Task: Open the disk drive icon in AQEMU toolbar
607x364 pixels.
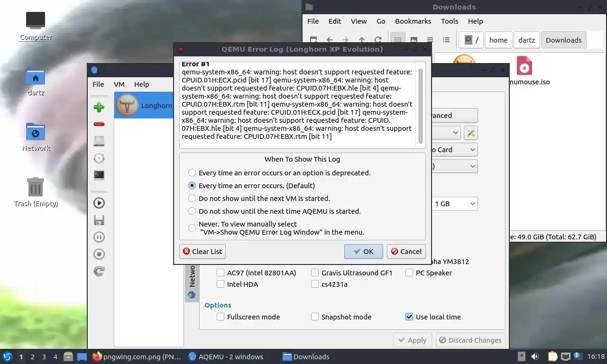Action: pyautogui.click(x=99, y=141)
